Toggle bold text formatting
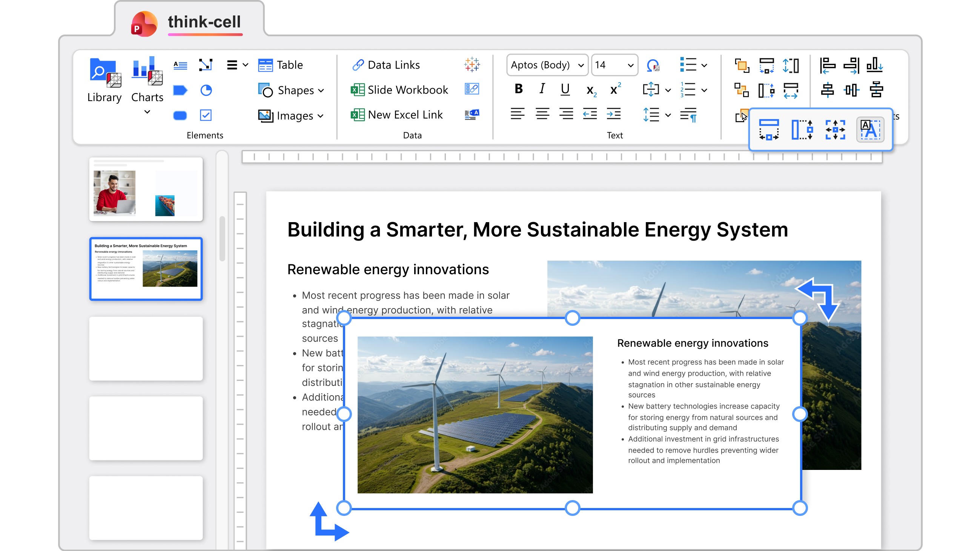 [518, 89]
